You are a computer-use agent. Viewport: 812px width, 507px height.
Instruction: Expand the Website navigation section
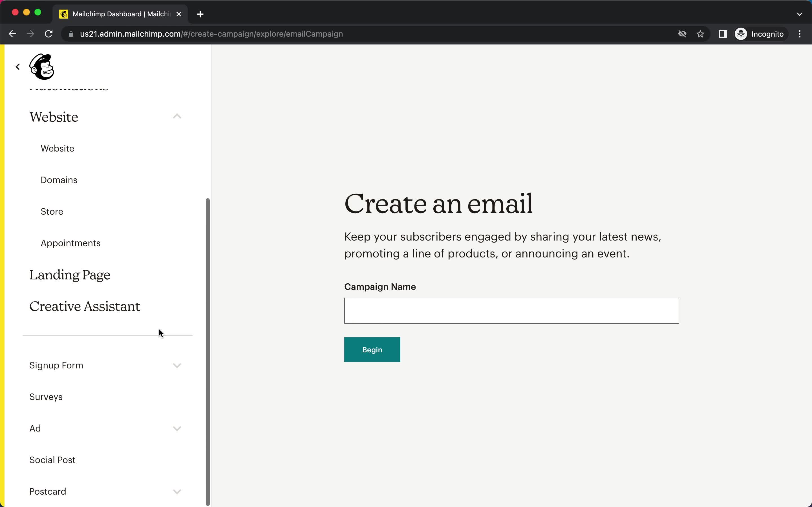pyautogui.click(x=177, y=116)
